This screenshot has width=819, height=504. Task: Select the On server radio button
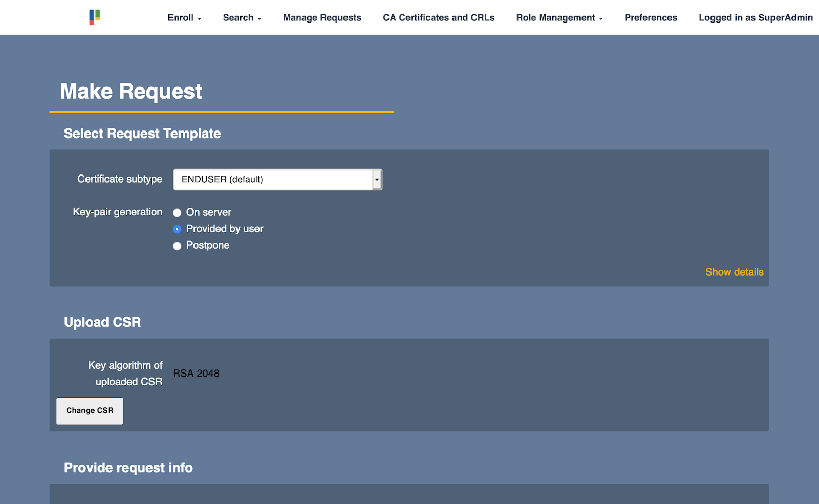pyautogui.click(x=177, y=212)
